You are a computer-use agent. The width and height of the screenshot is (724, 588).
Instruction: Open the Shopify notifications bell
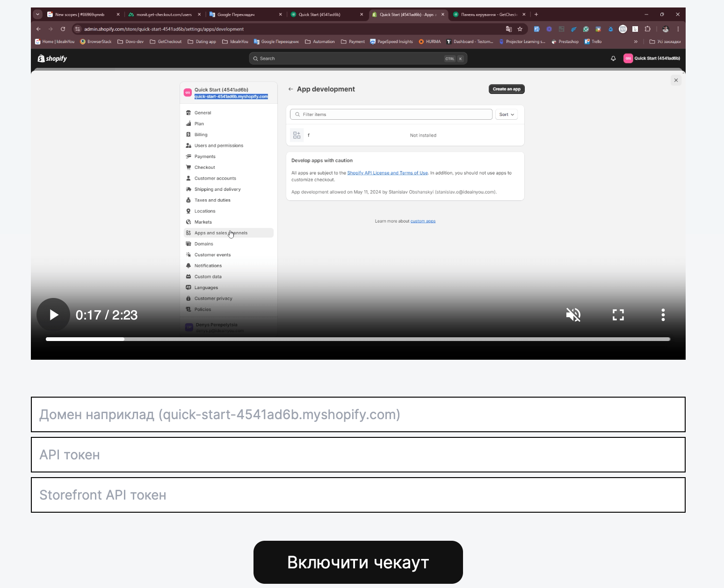click(613, 58)
